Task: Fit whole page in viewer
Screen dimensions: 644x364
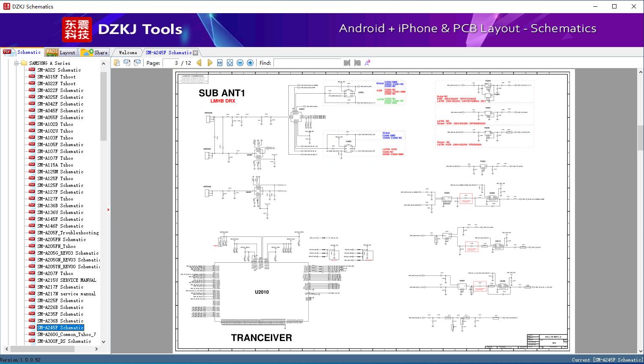Action: (x=230, y=63)
